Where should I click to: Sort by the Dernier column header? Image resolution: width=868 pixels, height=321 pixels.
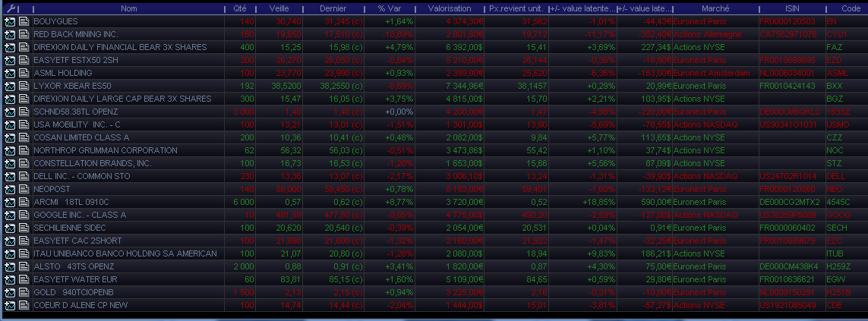click(x=333, y=9)
